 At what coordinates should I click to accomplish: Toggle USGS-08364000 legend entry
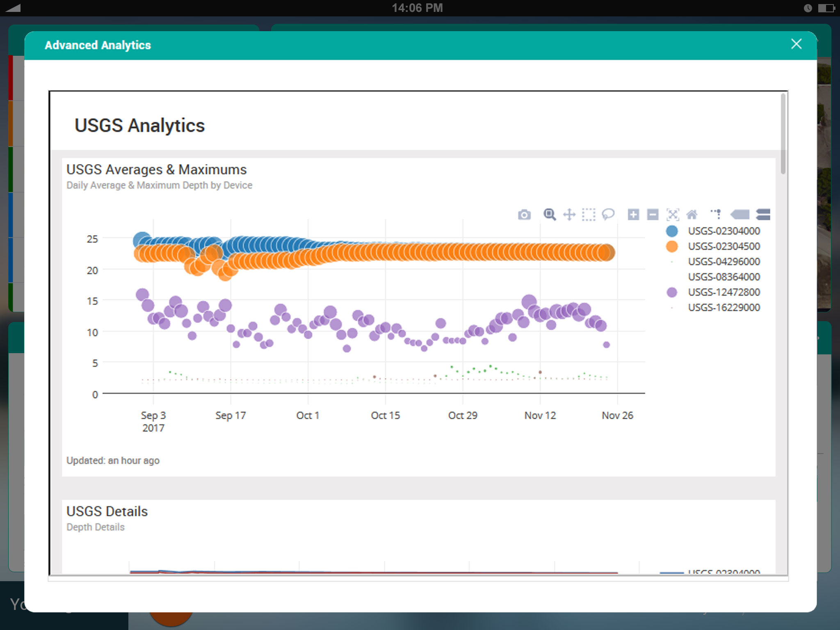(724, 277)
